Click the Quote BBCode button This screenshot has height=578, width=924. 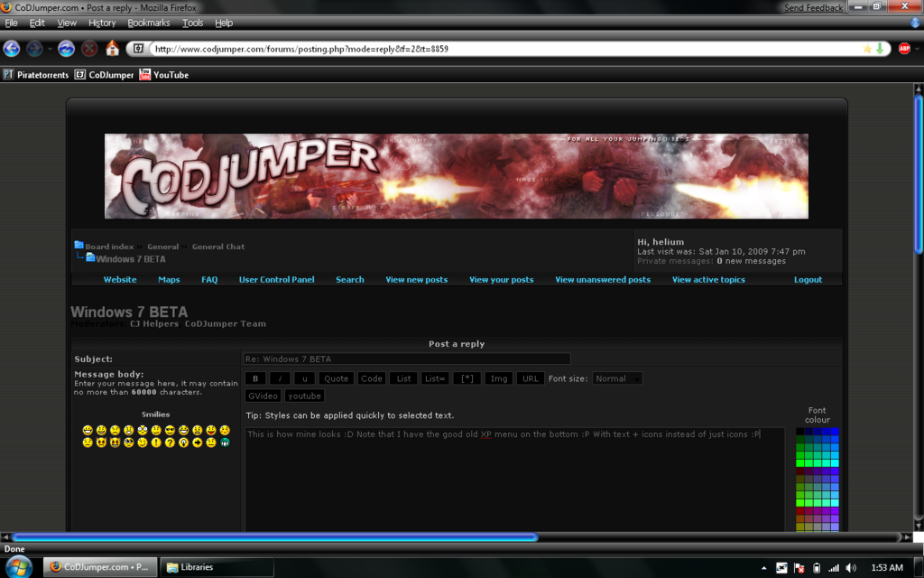[x=336, y=378]
